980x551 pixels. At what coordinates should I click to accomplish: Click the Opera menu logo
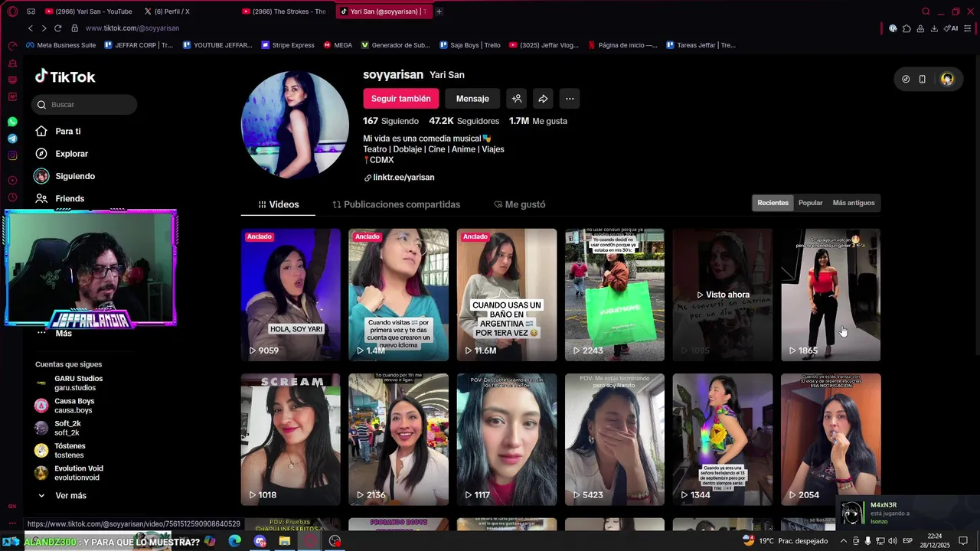click(x=12, y=11)
